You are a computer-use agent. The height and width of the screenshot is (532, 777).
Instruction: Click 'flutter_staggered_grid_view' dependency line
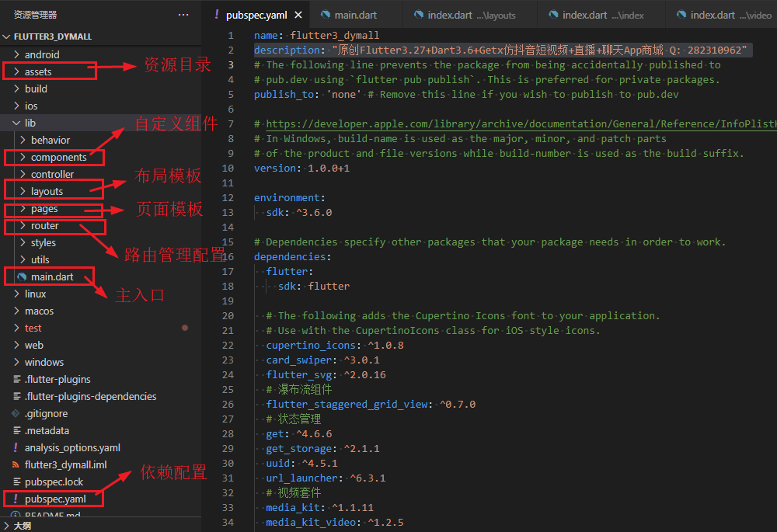371,404
